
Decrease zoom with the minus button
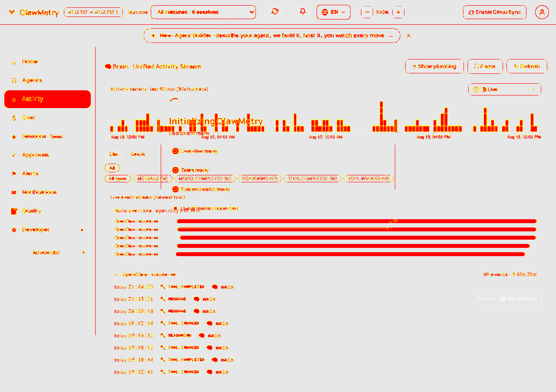pyautogui.click(x=367, y=12)
